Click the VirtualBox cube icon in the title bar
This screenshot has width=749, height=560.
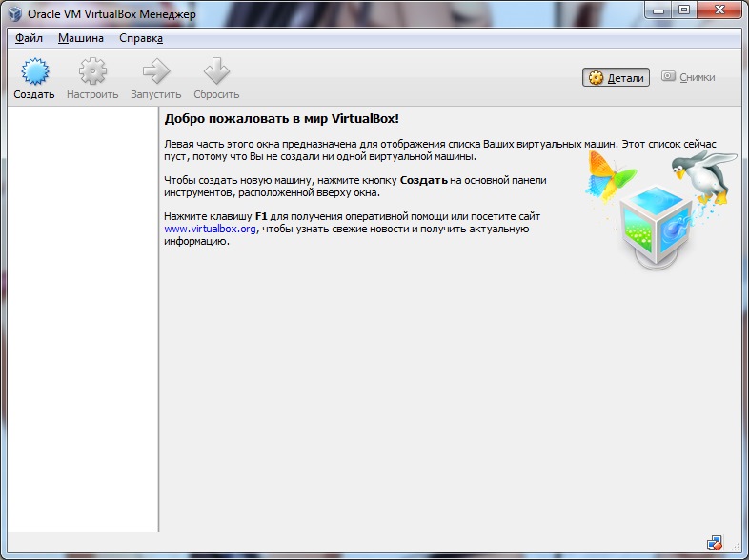click(15, 13)
